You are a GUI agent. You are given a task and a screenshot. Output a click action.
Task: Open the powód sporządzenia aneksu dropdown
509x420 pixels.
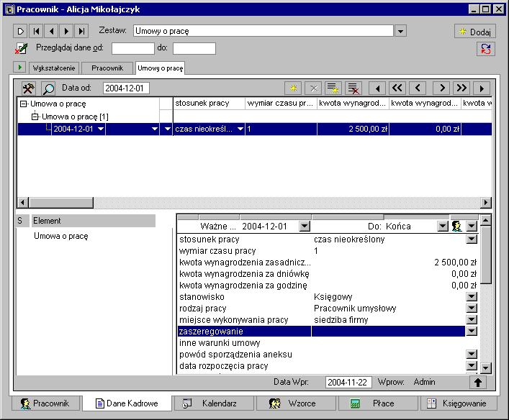pyautogui.click(x=472, y=354)
